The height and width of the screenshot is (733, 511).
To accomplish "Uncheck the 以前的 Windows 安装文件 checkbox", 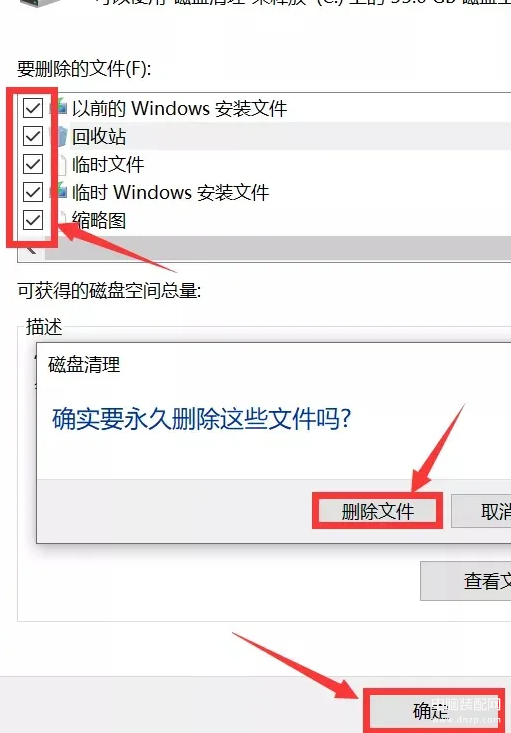I will pyautogui.click(x=33, y=108).
